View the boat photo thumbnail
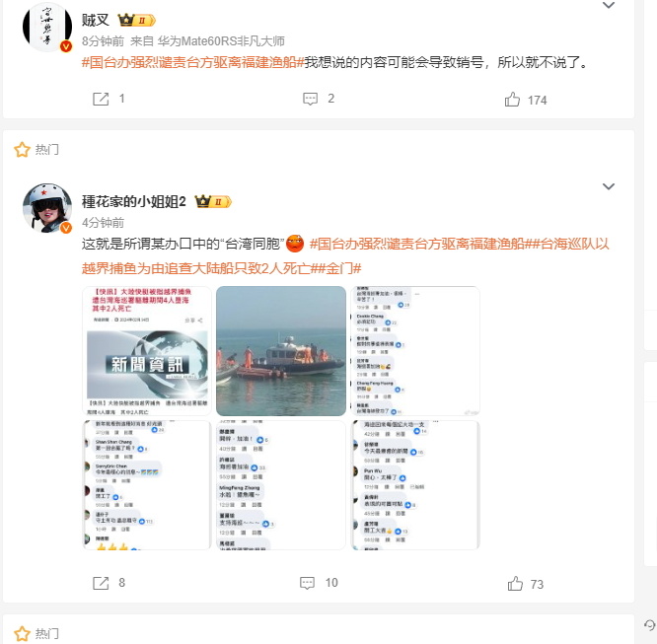Viewport: 657px width, 644px height. (281, 351)
